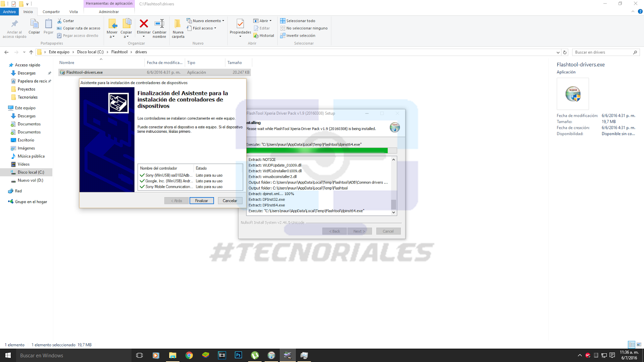
Task: Click Flashtool in the address breadcrumb
Action: pyautogui.click(x=119, y=52)
